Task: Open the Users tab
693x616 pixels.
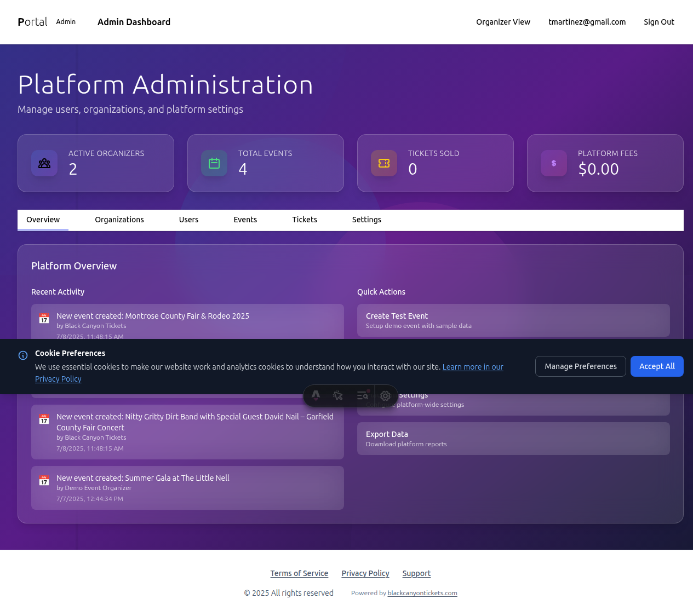Action: [188, 220]
